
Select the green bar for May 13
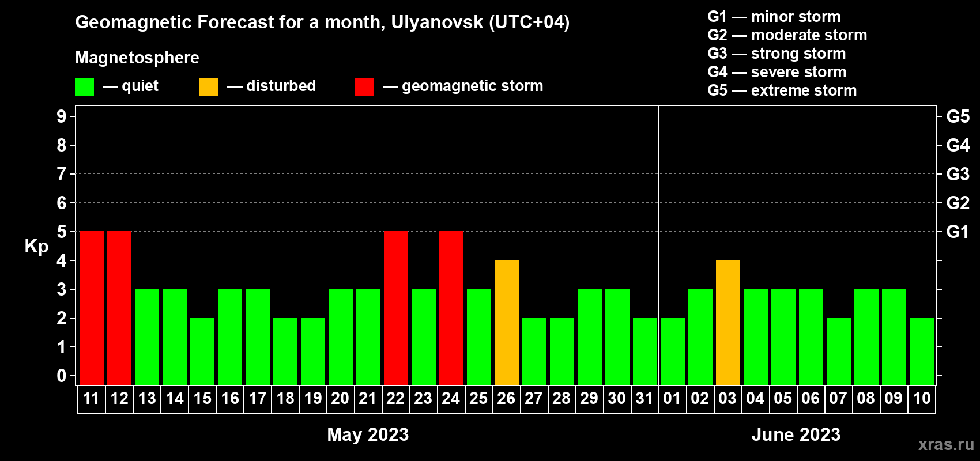pyautogui.click(x=147, y=337)
